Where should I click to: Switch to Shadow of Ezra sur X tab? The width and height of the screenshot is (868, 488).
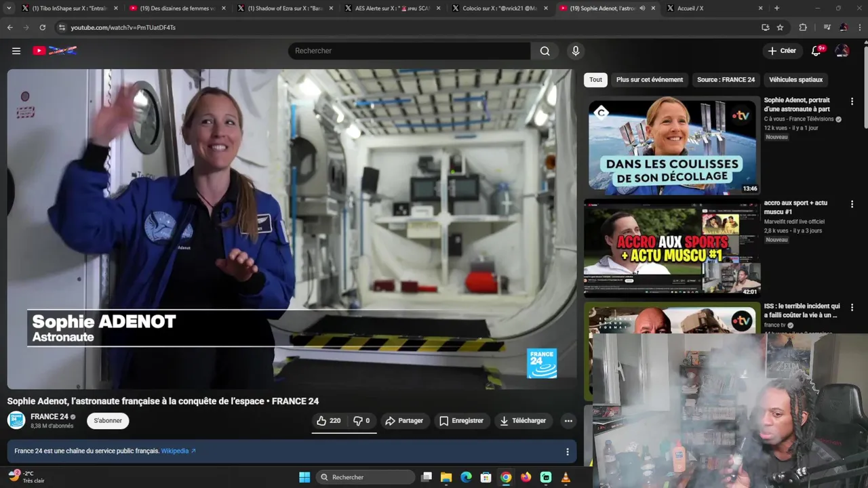285,8
